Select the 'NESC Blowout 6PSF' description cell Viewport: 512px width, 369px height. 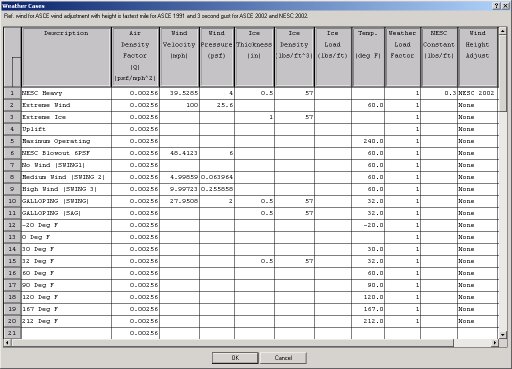tap(66, 153)
